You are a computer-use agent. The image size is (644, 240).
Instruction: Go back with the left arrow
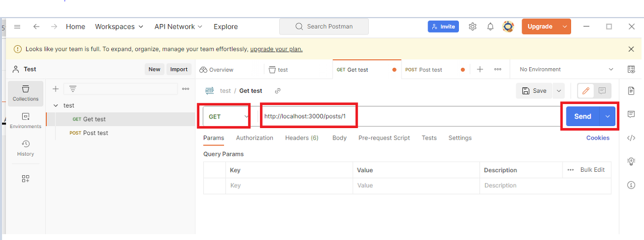pos(36,27)
